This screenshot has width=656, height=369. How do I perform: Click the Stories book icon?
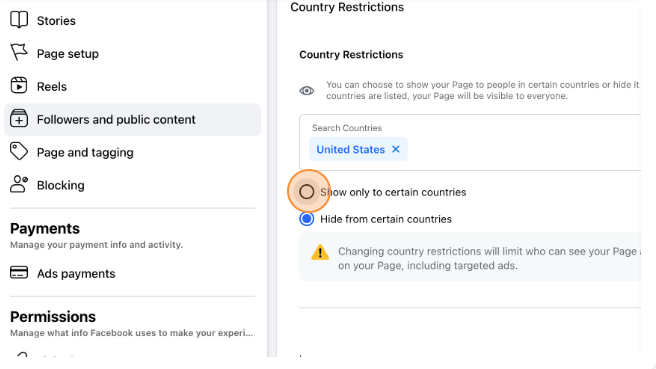[19, 20]
